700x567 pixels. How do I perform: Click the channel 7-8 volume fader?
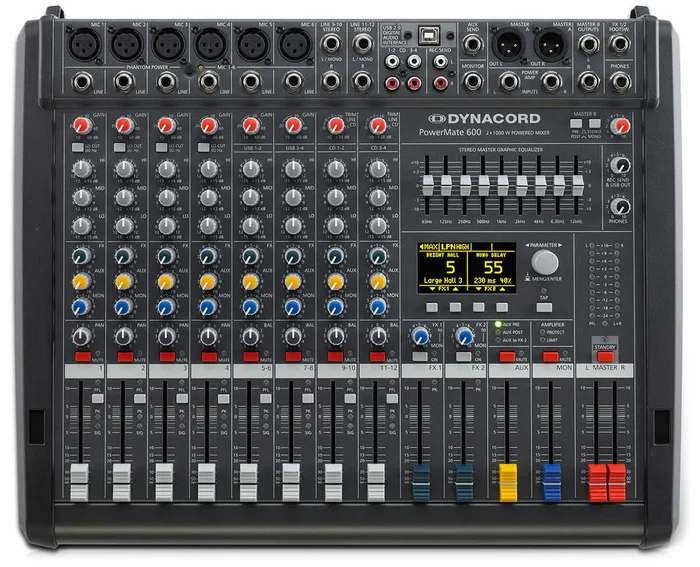click(x=291, y=483)
